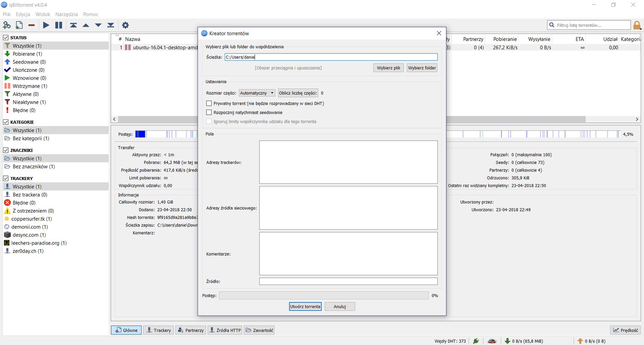Click the download speed status arrow
644x345 pixels.
tap(507, 341)
